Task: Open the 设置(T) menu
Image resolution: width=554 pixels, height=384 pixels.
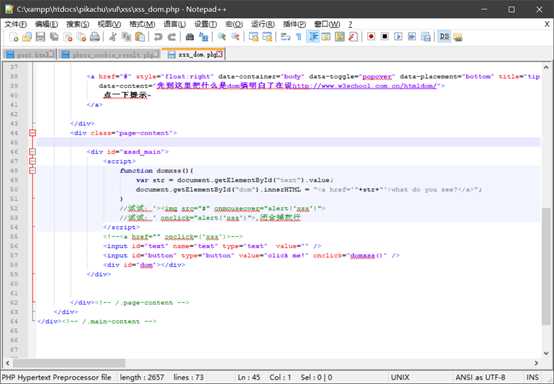Action: click(206, 24)
